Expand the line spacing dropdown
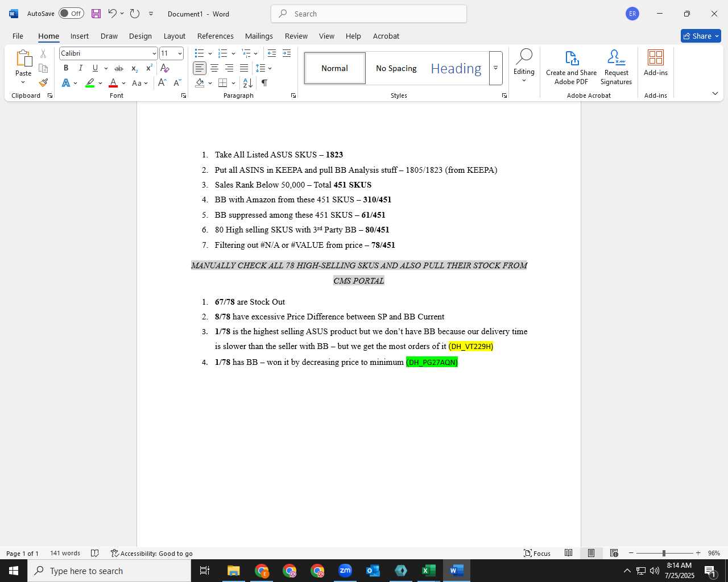Screen dimensions: 728x582 [270, 68]
